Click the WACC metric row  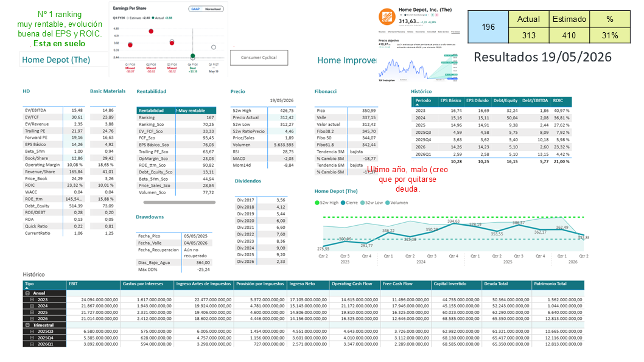coord(53,192)
